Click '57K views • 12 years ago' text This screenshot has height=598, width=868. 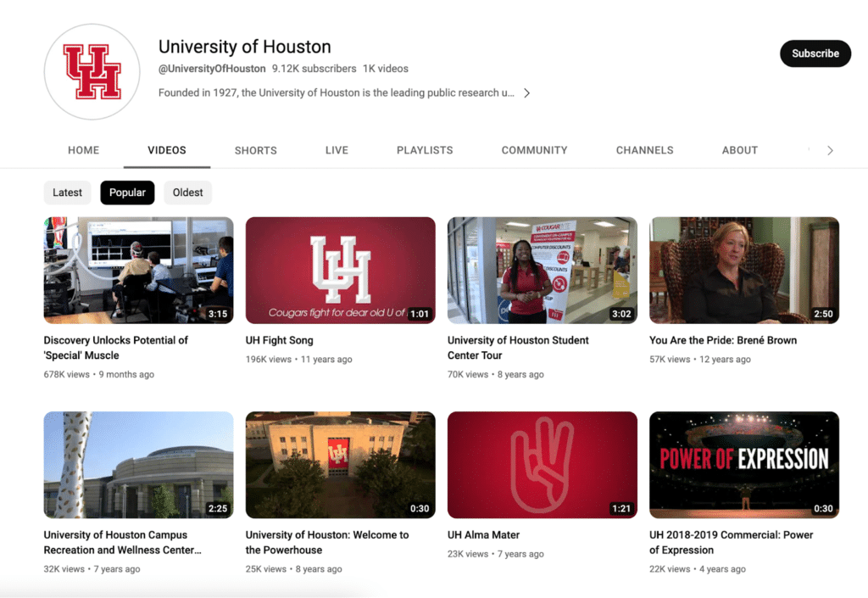pos(699,360)
